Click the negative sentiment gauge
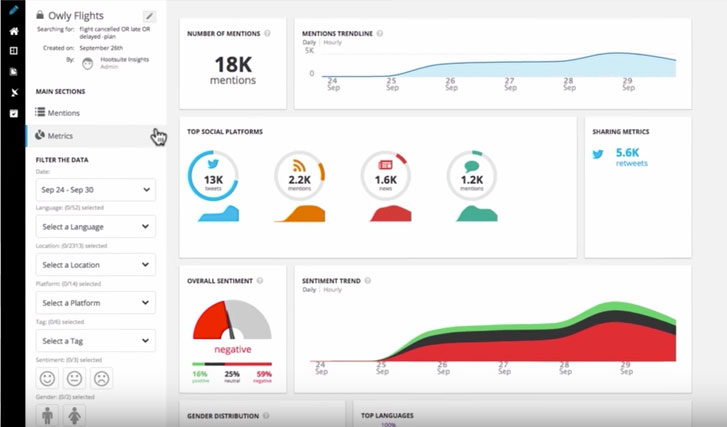 tap(232, 320)
